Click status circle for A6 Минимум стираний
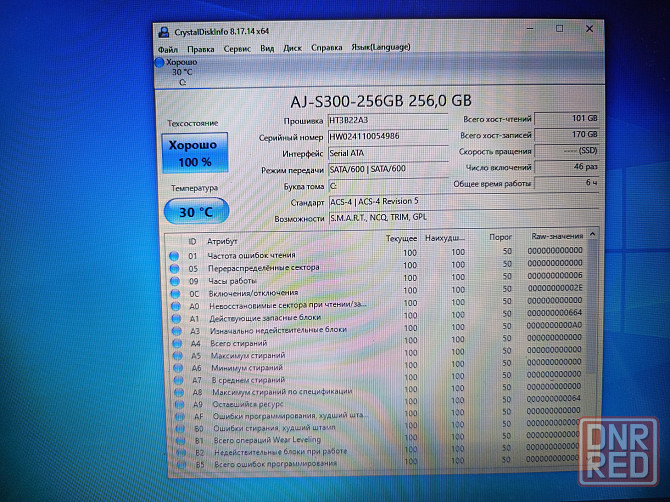Image resolution: width=670 pixels, height=502 pixels. tap(178, 368)
